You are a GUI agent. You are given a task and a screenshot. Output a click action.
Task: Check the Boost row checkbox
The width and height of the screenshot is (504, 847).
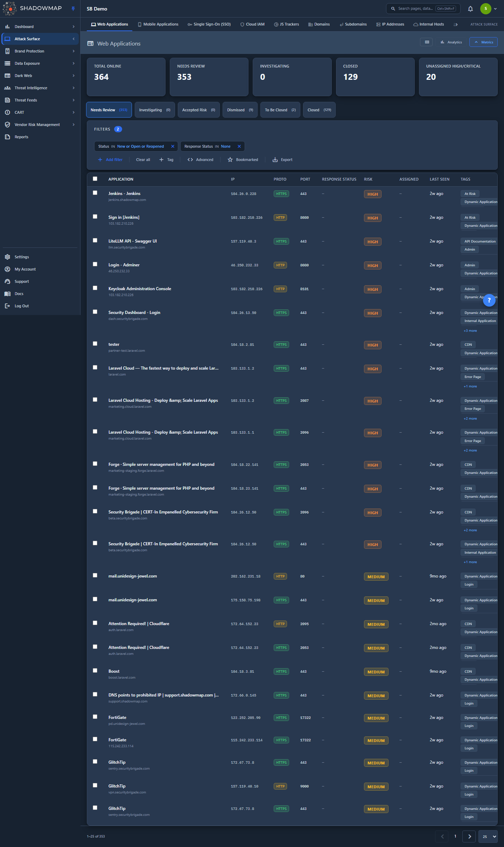point(95,671)
